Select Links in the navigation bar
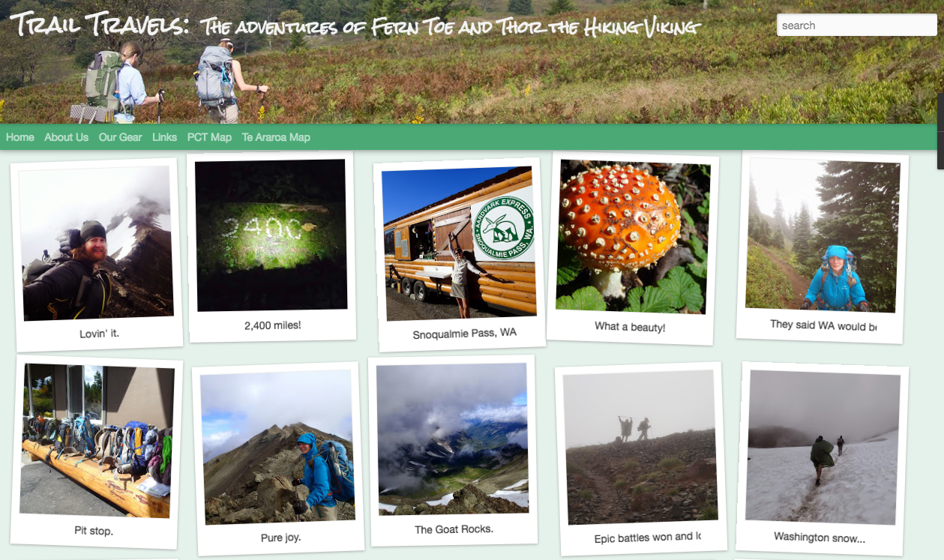 click(164, 137)
